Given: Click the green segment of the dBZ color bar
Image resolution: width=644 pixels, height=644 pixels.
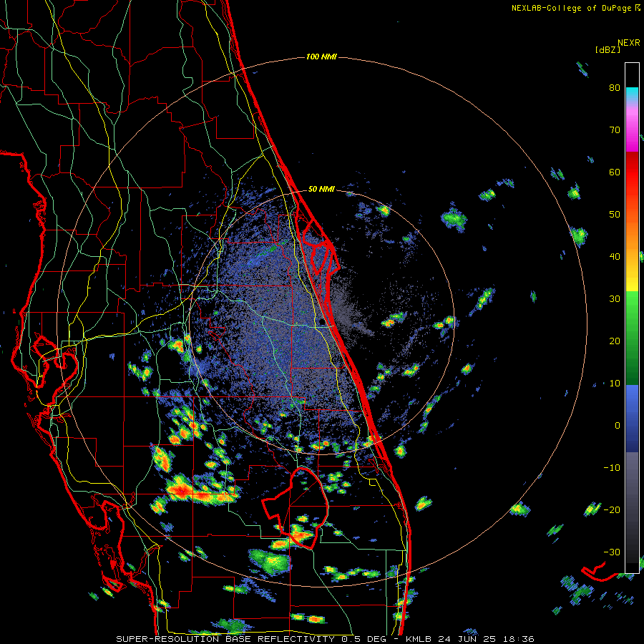Looking at the screenshot, I should (x=632, y=338).
